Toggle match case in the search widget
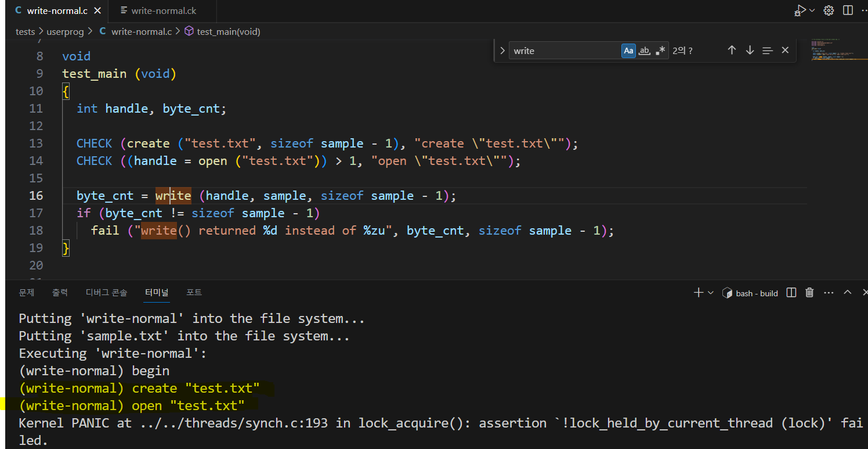 click(x=628, y=50)
